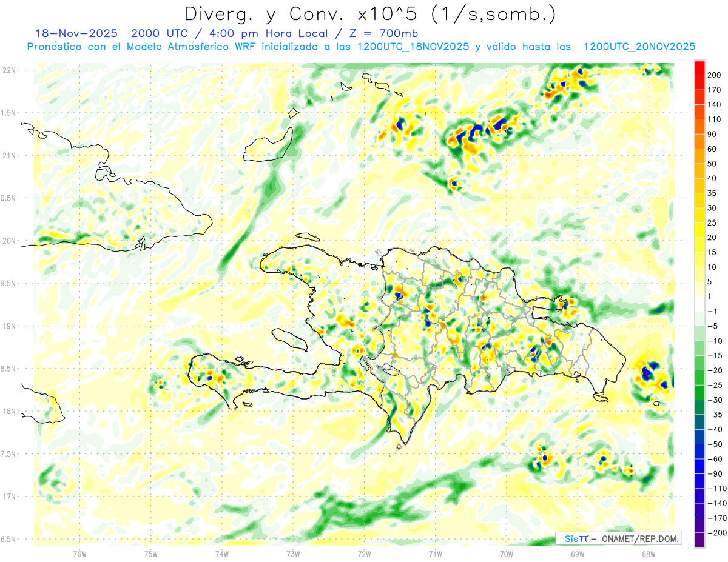728x562 pixels.
Task: Click the '110' color bar label
Action: point(715,119)
